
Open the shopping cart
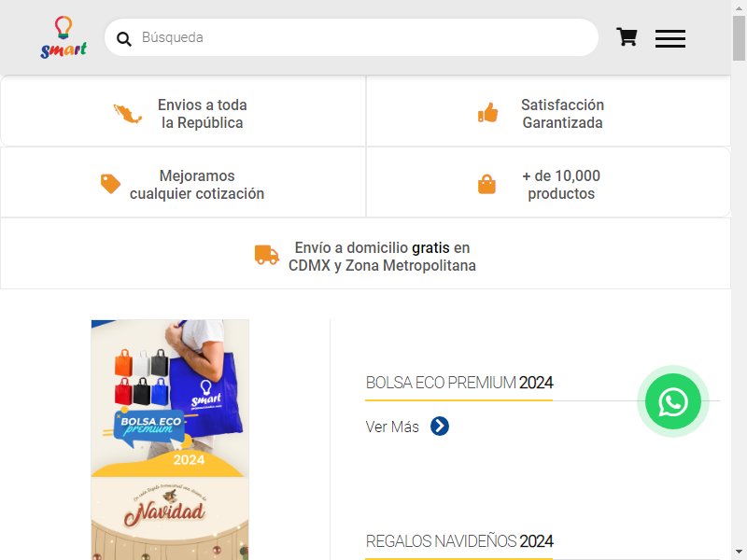click(x=627, y=36)
